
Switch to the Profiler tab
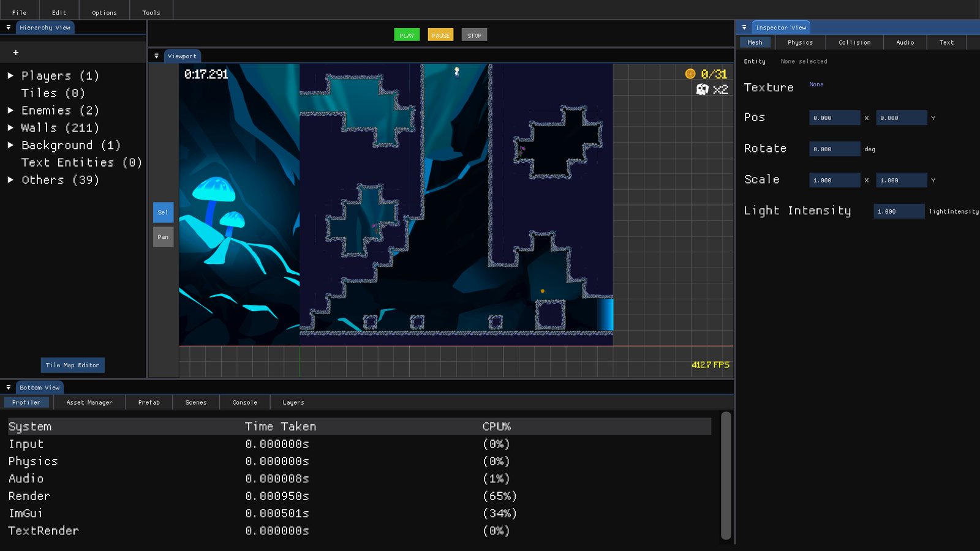pos(26,402)
